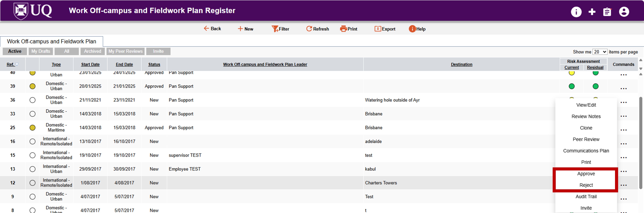Select the Work Off-campus and Fieldwork Plan tab
The width and height of the screenshot is (644, 213).
click(52, 42)
